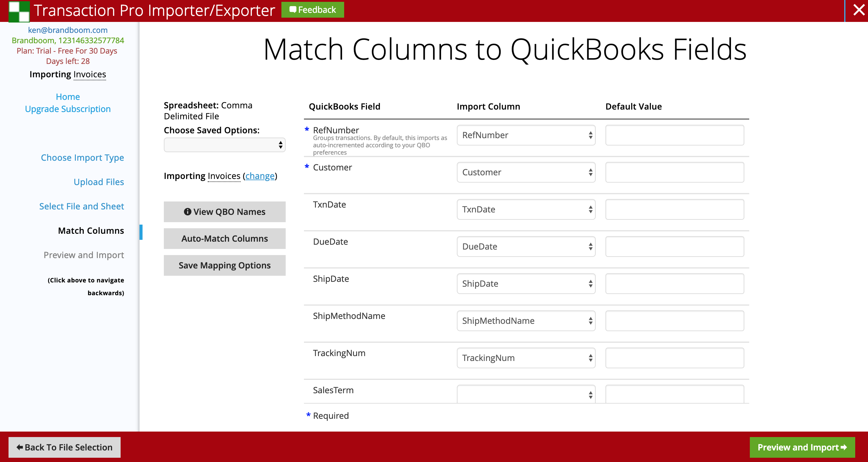Open the TxnDate import column dropdown
The height and width of the screenshot is (462, 868).
pos(526,209)
